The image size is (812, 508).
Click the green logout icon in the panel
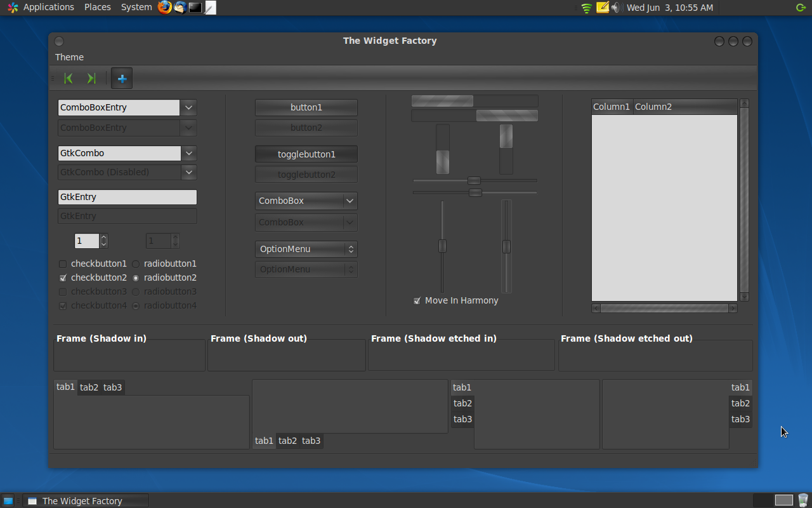tap(801, 8)
